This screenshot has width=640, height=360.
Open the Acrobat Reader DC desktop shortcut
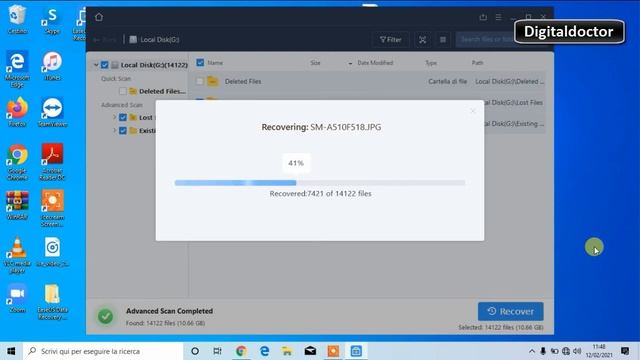pos(52,162)
